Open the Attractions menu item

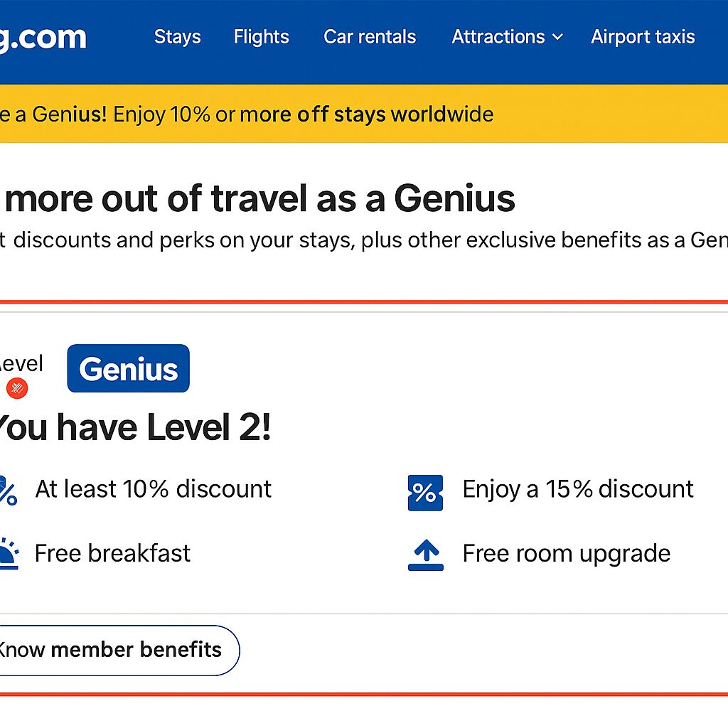(498, 37)
